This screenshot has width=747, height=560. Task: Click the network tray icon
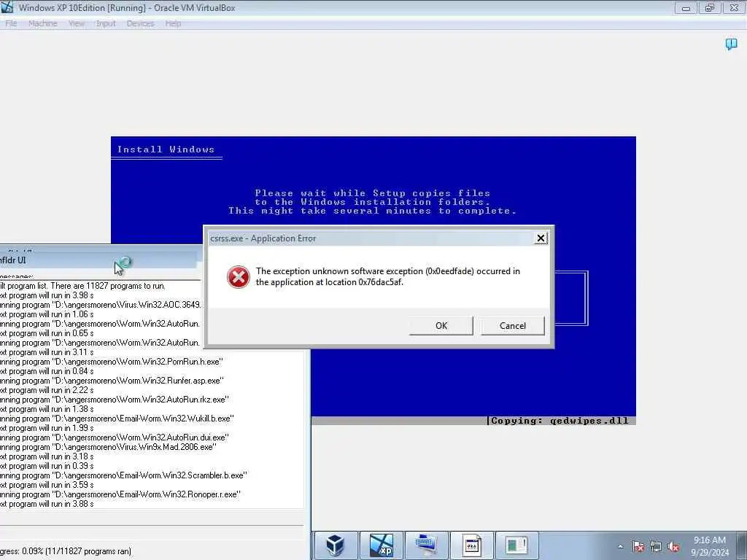(x=656, y=547)
